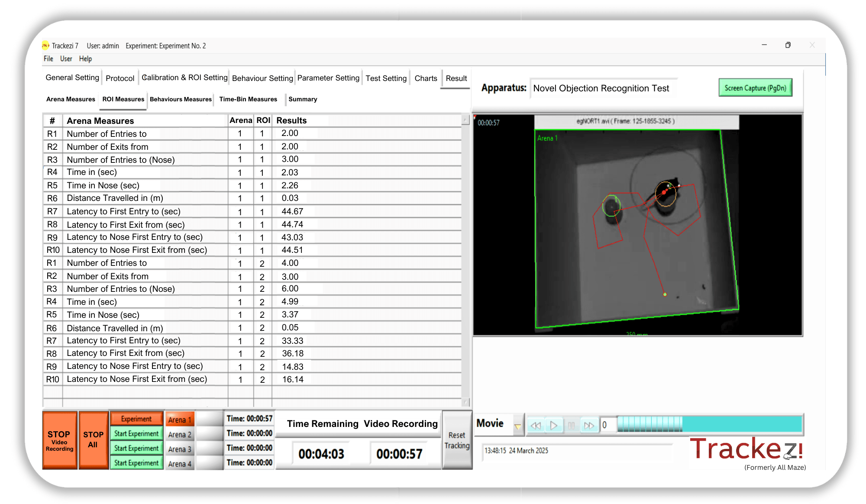866x504 pixels.
Task: Fast forward the movie
Action: click(589, 425)
